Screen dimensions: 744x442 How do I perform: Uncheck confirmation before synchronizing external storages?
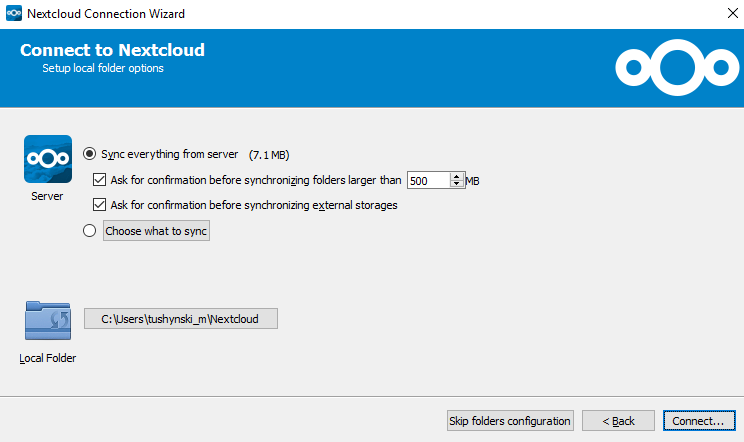tap(99, 205)
